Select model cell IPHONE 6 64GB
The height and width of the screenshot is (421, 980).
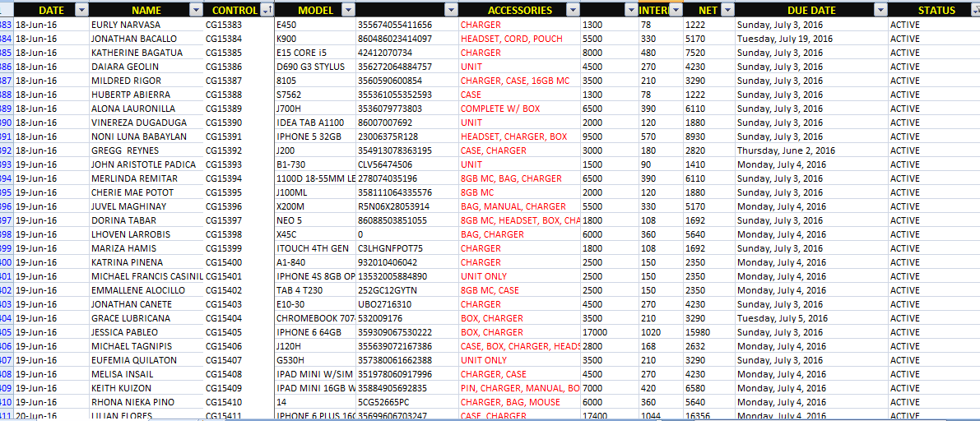point(316,332)
